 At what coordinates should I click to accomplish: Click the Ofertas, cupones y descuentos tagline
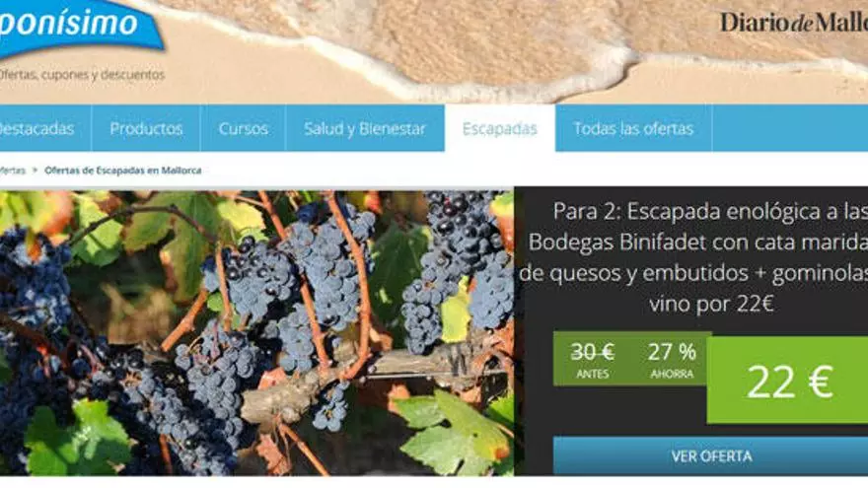(81, 74)
